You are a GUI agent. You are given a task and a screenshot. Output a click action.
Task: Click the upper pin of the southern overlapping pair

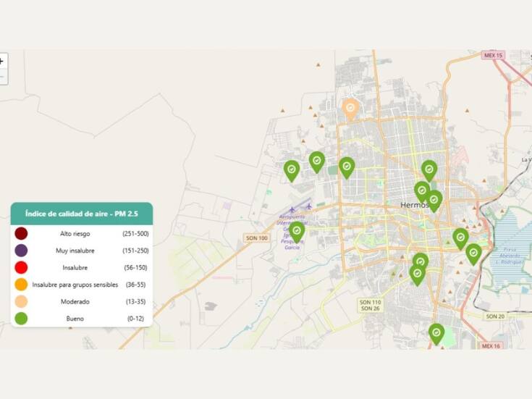421,261
